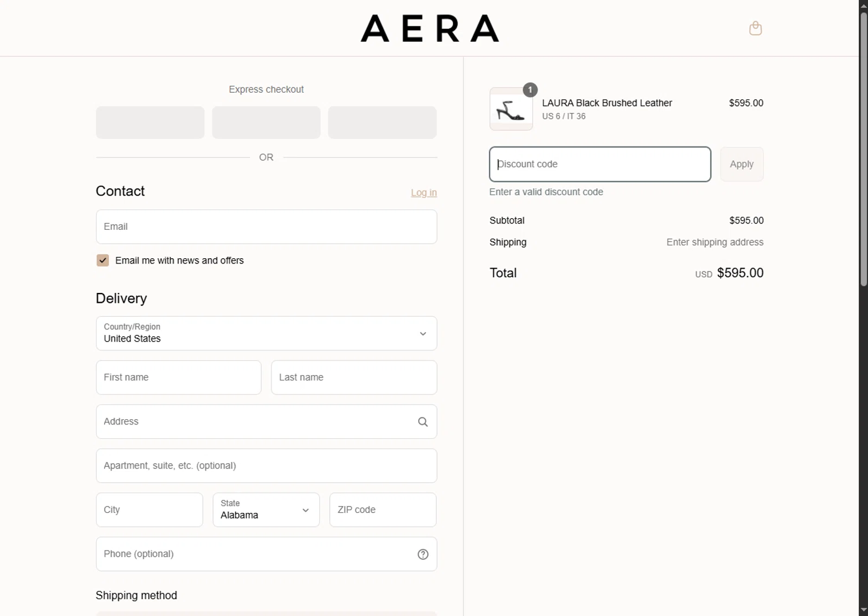Click the Apply discount button

pos(742,164)
